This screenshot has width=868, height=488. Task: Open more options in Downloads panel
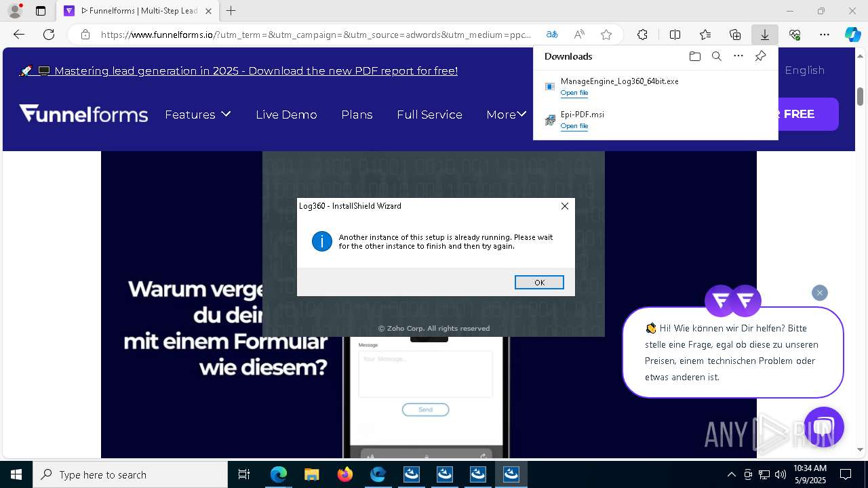[738, 56]
